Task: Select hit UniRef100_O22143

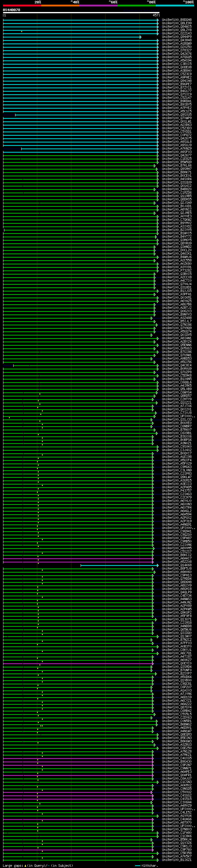Action: click(x=176, y=33)
